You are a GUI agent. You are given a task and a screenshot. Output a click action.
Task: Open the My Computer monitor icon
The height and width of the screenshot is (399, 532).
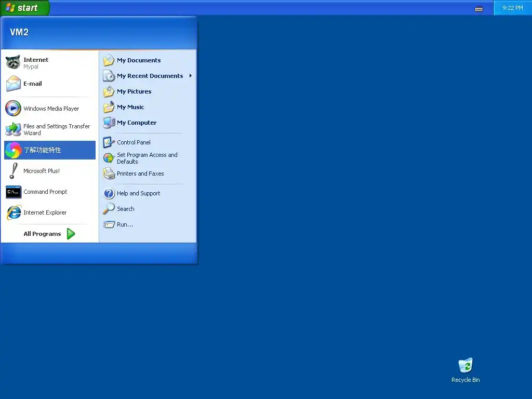click(x=109, y=123)
